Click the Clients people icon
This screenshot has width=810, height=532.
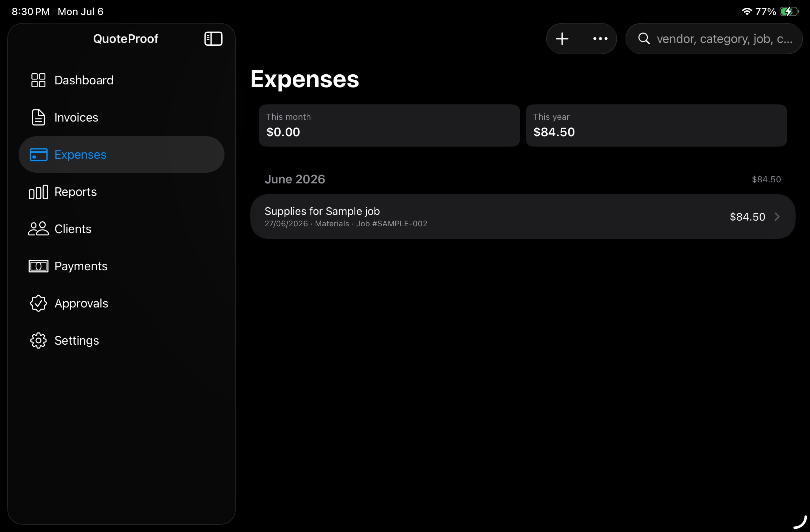point(38,229)
